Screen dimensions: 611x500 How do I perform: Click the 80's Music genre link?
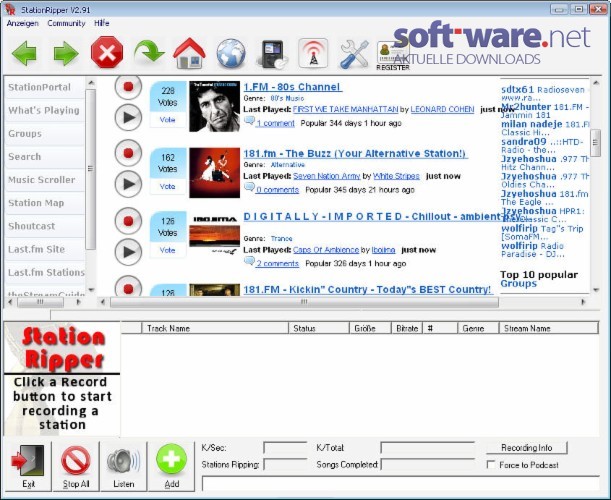pyautogui.click(x=287, y=98)
